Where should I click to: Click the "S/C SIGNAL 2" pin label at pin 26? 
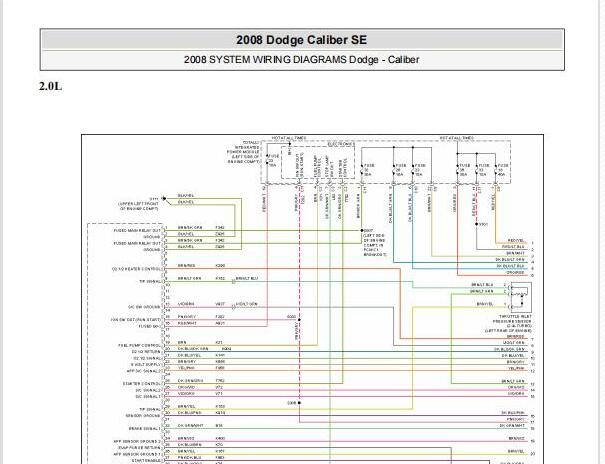coord(148,390)
